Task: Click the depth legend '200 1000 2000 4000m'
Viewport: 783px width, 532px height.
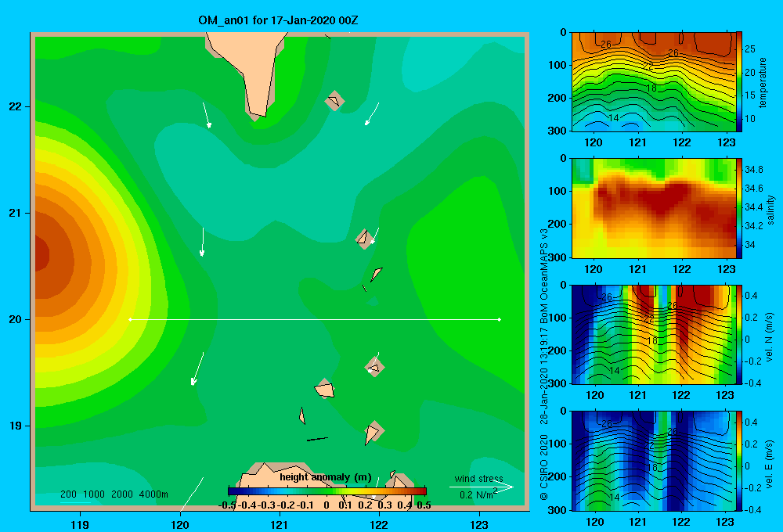Action: click(x=114, y=494)
